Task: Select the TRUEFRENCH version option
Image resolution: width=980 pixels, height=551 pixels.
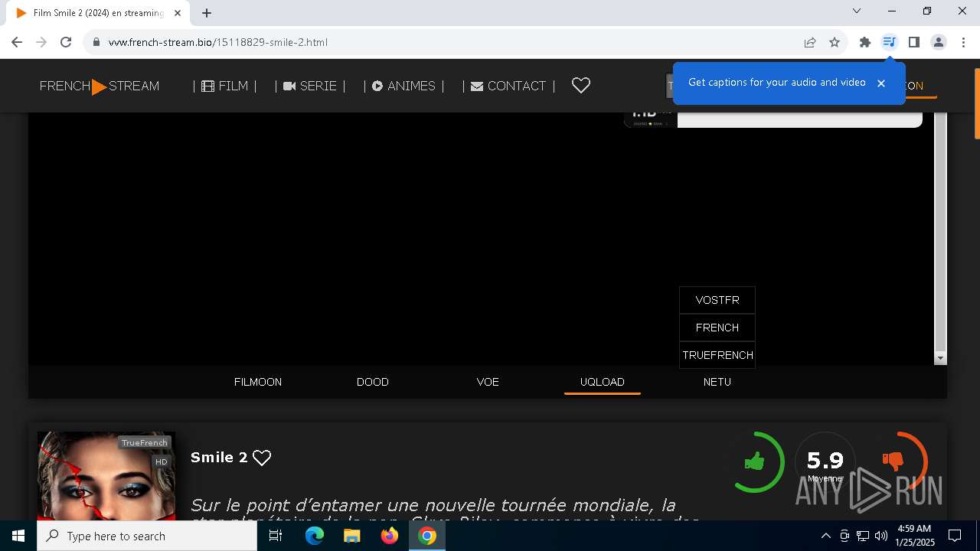Action: tap(717, 355)
